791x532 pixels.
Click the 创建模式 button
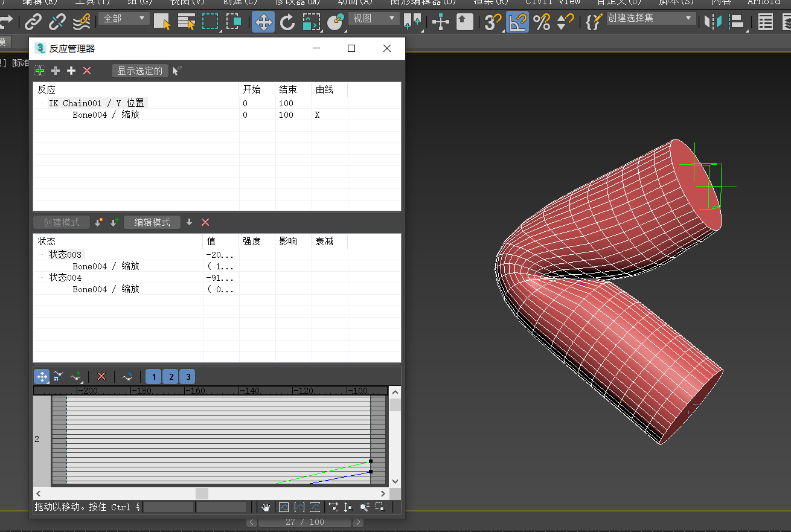[x=61, y=222]
